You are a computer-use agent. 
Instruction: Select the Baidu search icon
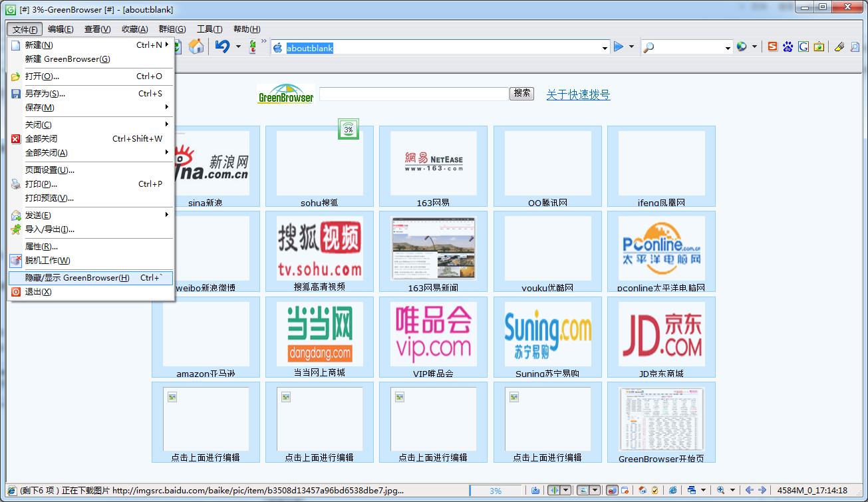pyautogui.click(x=788, y=47)
